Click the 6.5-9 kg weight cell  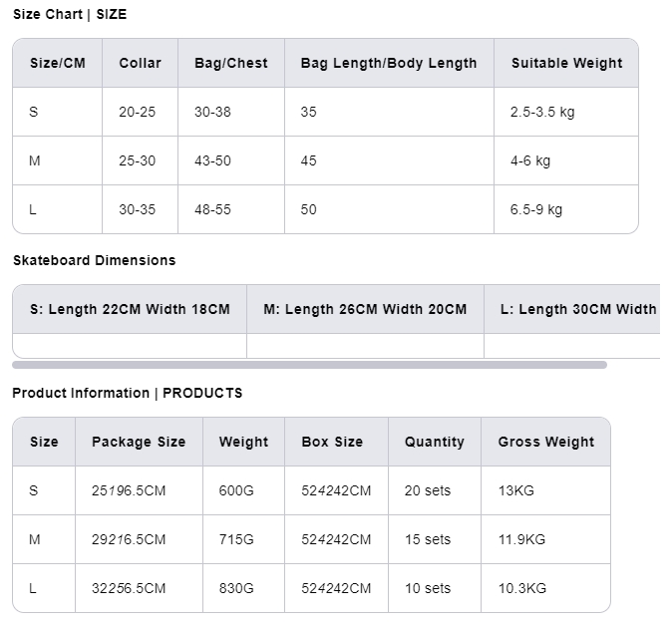point(536,209)
